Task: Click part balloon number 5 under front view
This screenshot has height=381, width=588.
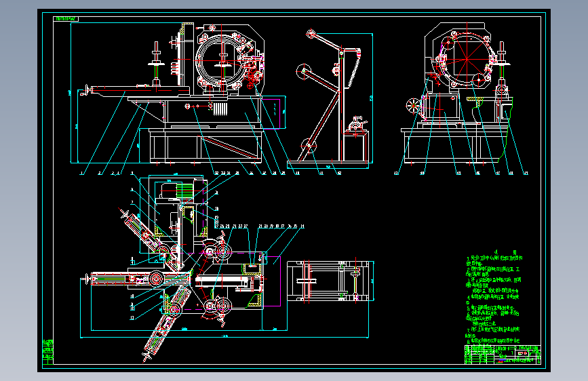Action: pyautogui.click(x=132, y=174)
